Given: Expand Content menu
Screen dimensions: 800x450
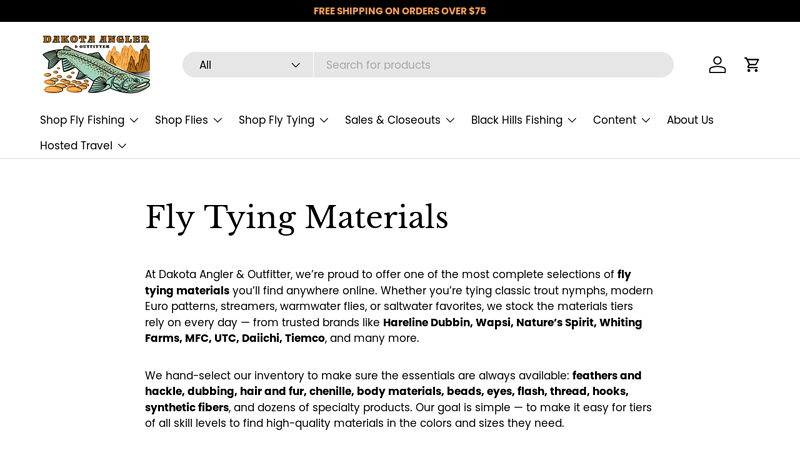Looking at the screenshot, I should (x=621, y=120).
